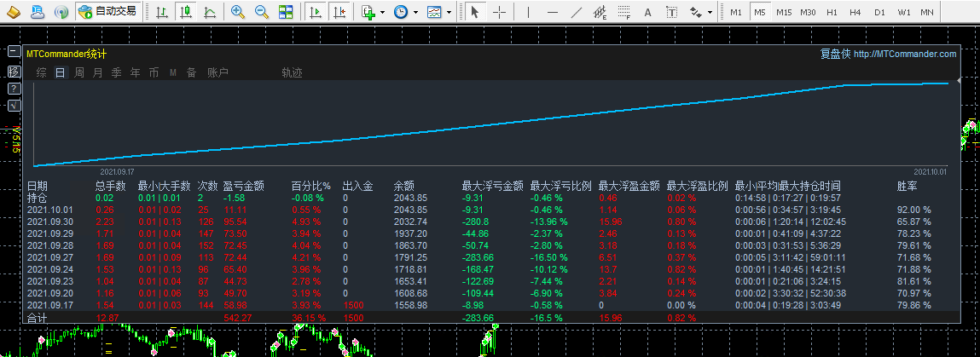Viewport: 980px width, 357px height.
Task: Click the 盈亏金额 column header
Action: [x=243, y=186]
